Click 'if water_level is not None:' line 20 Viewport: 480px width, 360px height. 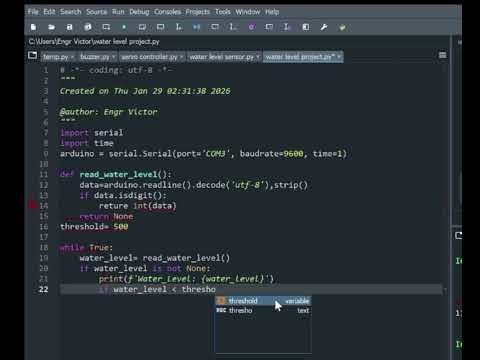pyautogui.click(x=145, y=268)
